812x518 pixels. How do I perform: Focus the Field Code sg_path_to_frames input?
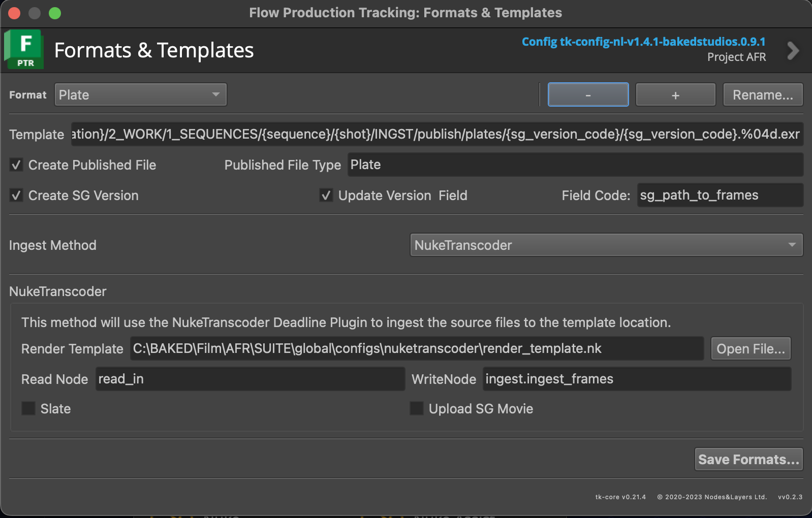(x=720, y=196)
